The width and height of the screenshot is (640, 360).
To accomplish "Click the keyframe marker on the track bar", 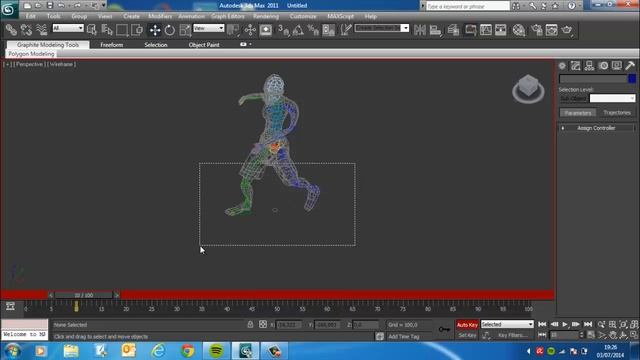I will click(76, 306).
